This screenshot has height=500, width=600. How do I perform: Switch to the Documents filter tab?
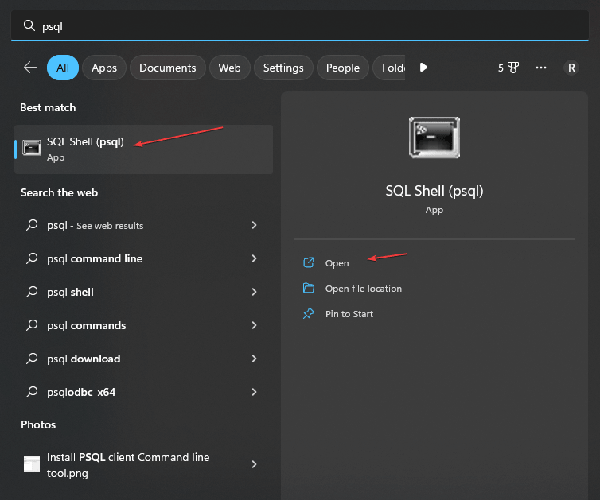[168, 68]
